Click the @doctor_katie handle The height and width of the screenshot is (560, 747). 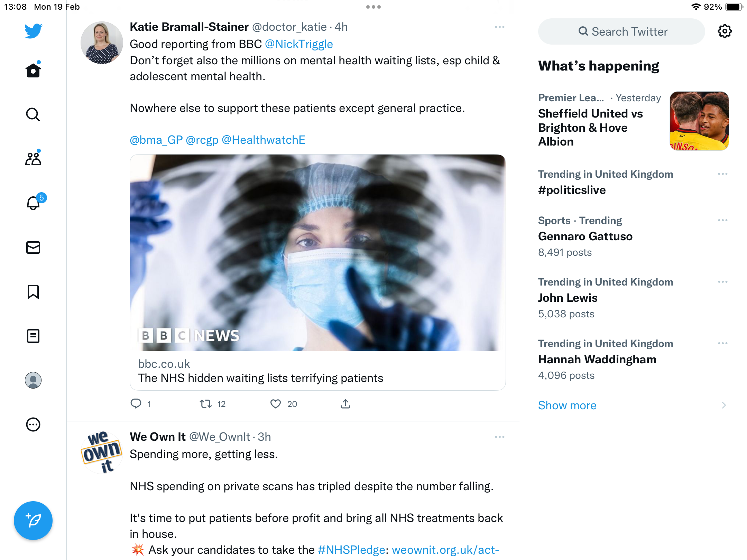click(289, 27)
